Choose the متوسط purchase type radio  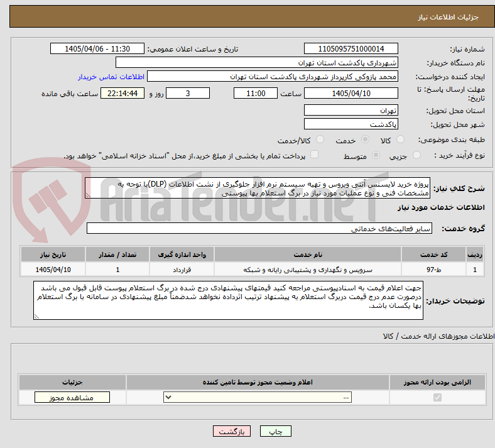tap(376, 155)
